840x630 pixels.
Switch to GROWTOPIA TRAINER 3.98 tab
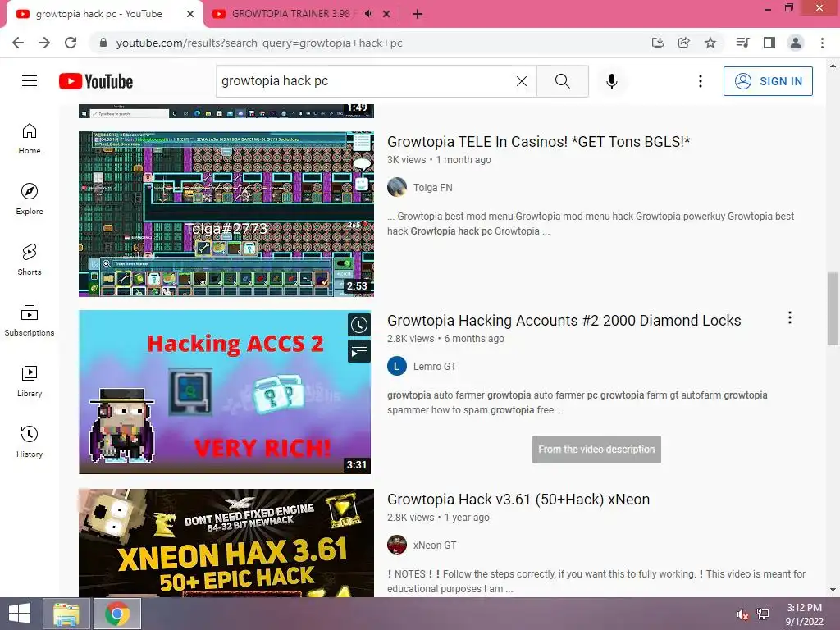[x=290, y=14]
